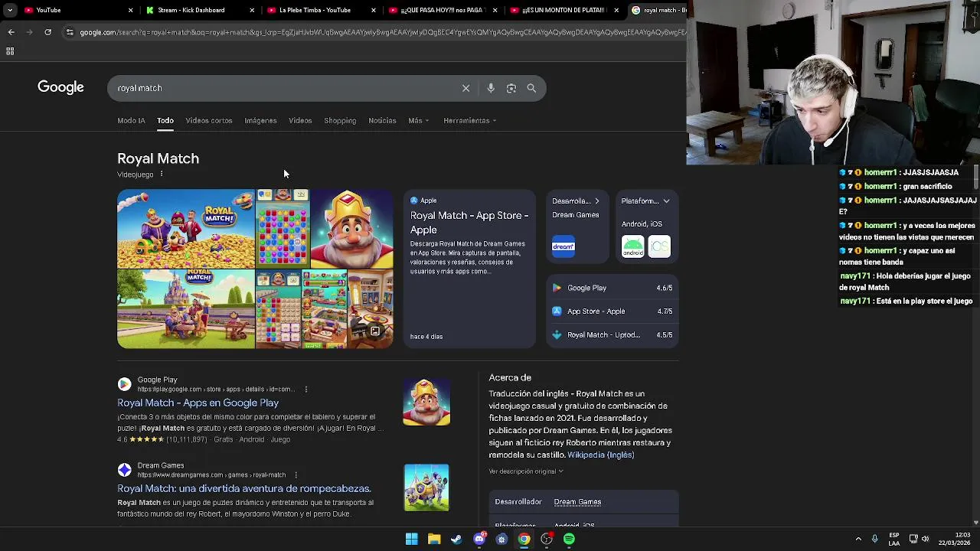Select the Noticias search filter
The width and height of the screenshot is (980, 551).
[x=382, y=121]
